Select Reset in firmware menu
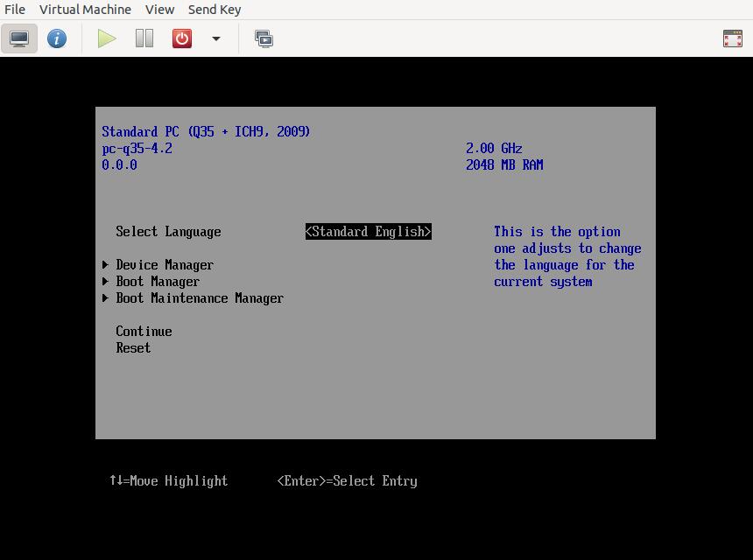The image size is (753, 560). pos(133,348)
